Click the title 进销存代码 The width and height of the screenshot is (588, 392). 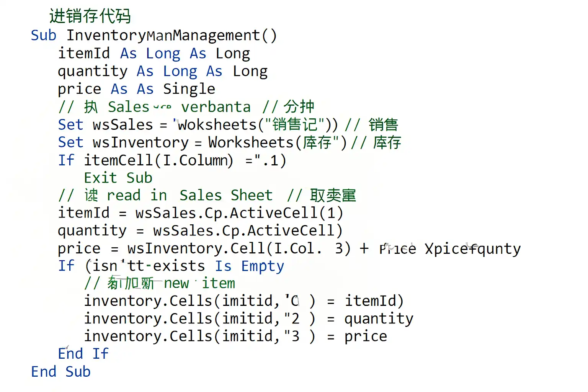(90, 16)
